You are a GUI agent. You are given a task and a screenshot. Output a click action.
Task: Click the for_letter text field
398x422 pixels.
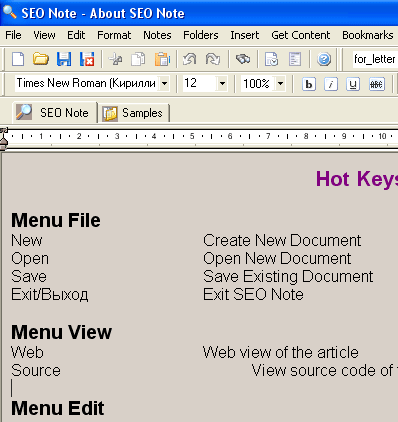(x=375, y=59)
